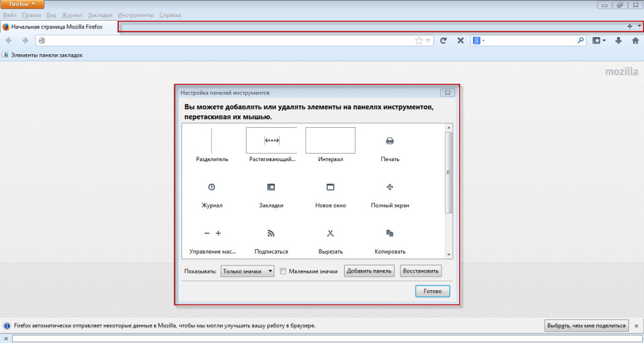Open the bookmarks menu toolbar button
Screen dimensions: 644x343
click(599, 40)
